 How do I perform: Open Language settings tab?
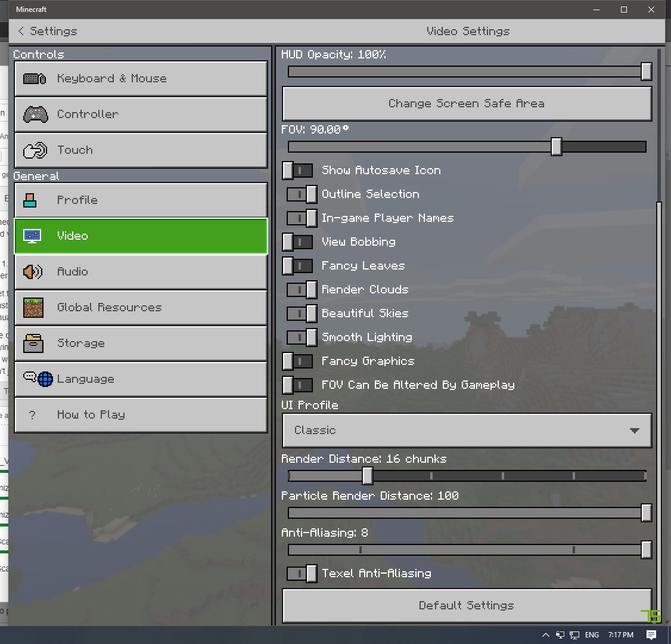point(141,379)
